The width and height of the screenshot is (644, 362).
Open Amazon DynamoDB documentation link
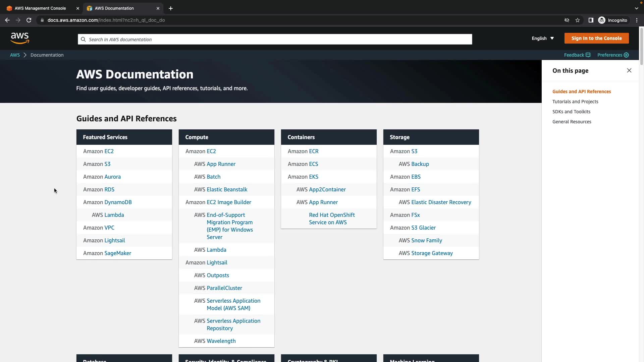118,202
